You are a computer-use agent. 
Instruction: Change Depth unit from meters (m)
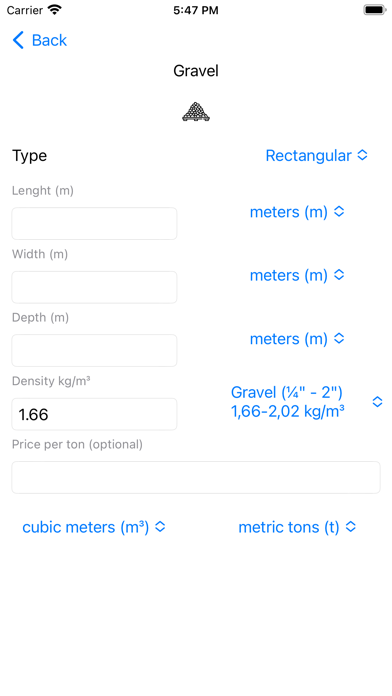pos(297,339)
